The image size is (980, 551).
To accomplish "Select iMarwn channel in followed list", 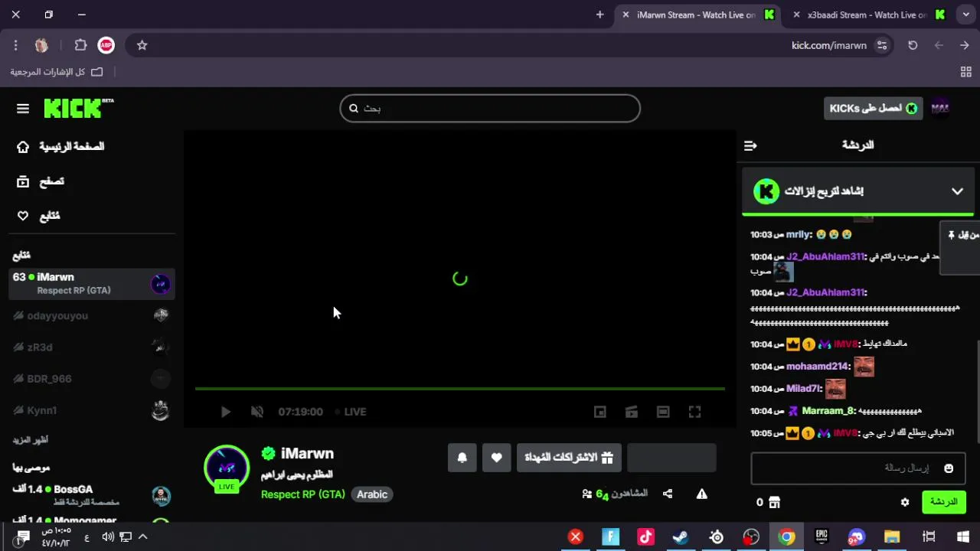I will click(x=92, y=283).
